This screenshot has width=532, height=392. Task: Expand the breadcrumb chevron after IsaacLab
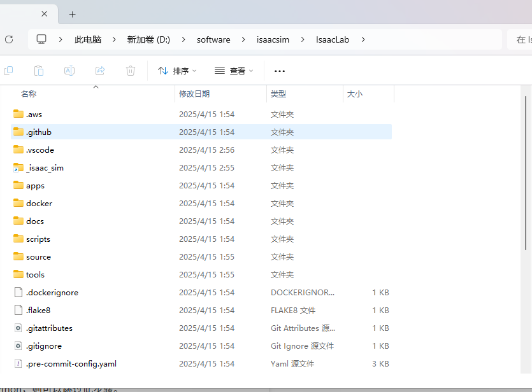(363, 39)
